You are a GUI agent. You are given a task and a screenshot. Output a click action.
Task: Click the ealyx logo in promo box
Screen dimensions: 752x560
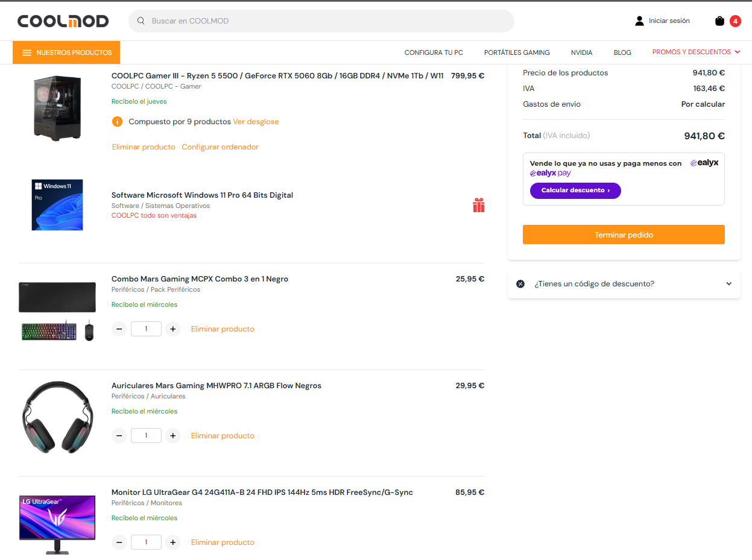coord(704,163)
